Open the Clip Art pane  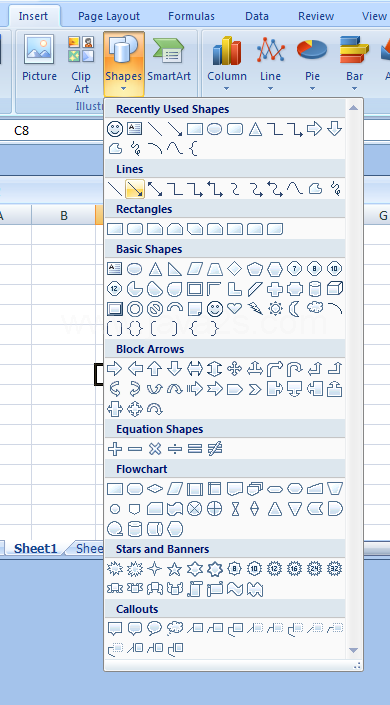coord(81,65)
